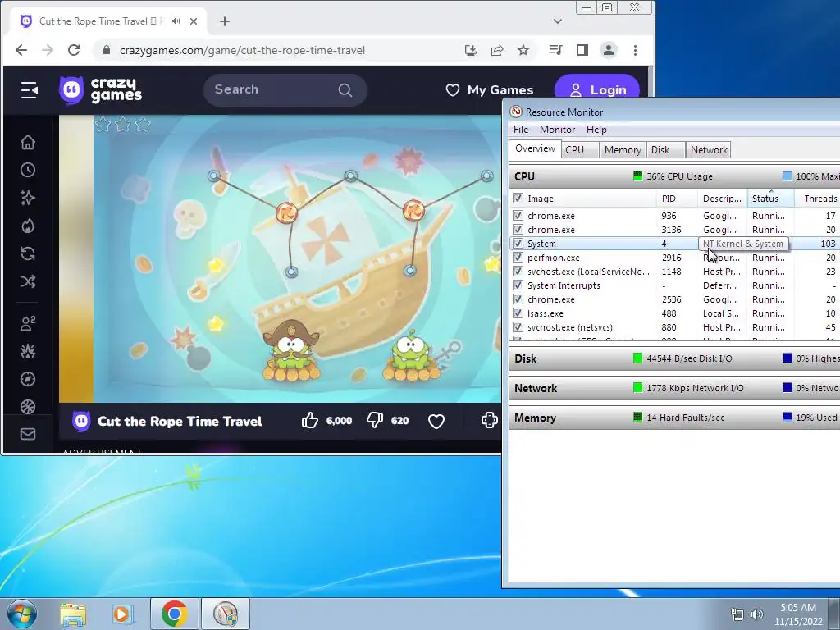Switch to the Network tab
Viewport: 840px width, 630px height.
tap(709, 150)
